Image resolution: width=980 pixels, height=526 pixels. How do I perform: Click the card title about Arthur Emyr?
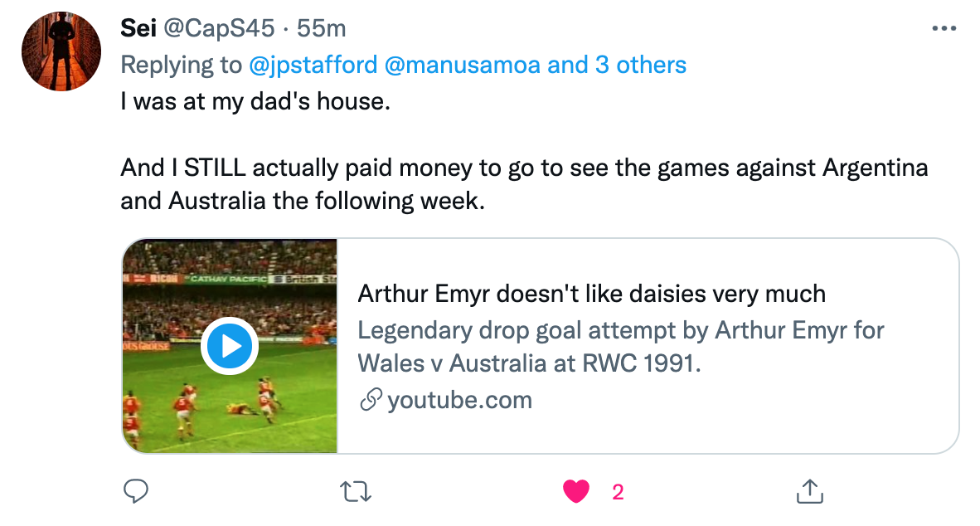click(591, 294)
